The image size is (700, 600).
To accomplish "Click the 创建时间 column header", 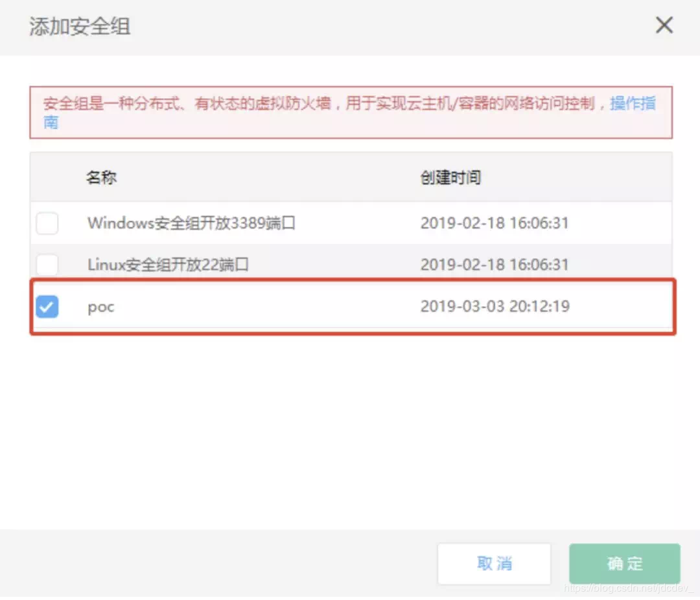I will pos(450,177).
